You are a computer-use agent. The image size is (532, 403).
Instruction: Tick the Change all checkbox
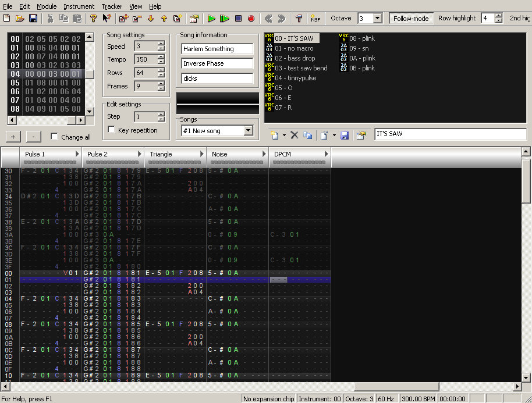(55, 137)
